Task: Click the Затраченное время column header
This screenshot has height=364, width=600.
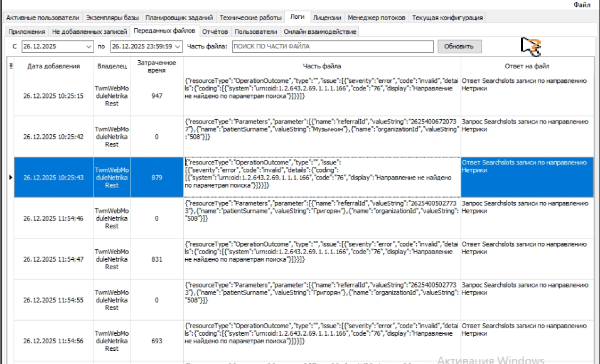Action: click(157, 67)
